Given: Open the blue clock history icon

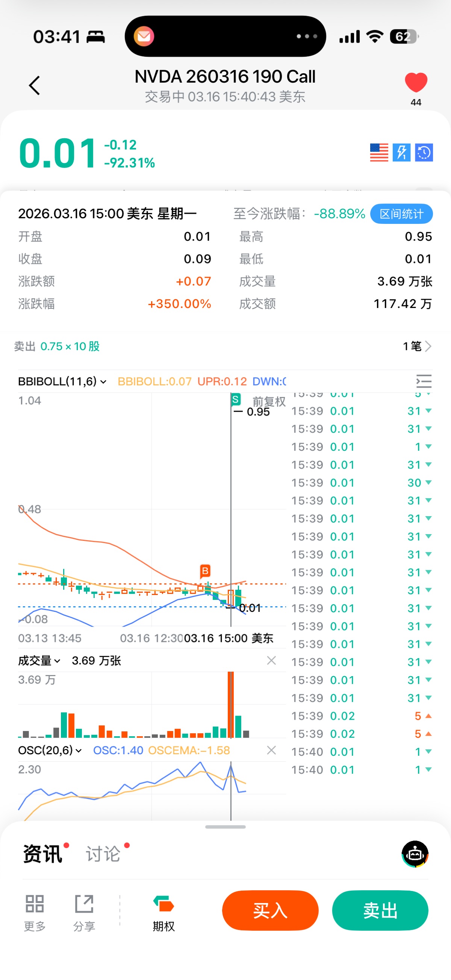Looking at the screenshot, I should pos(424,153).
